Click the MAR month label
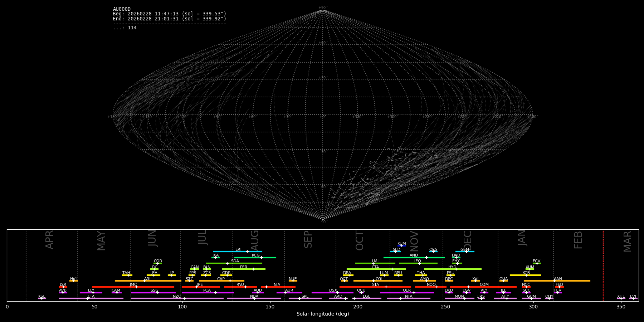Viewport: 644px width, 322px height. point(628,241)
